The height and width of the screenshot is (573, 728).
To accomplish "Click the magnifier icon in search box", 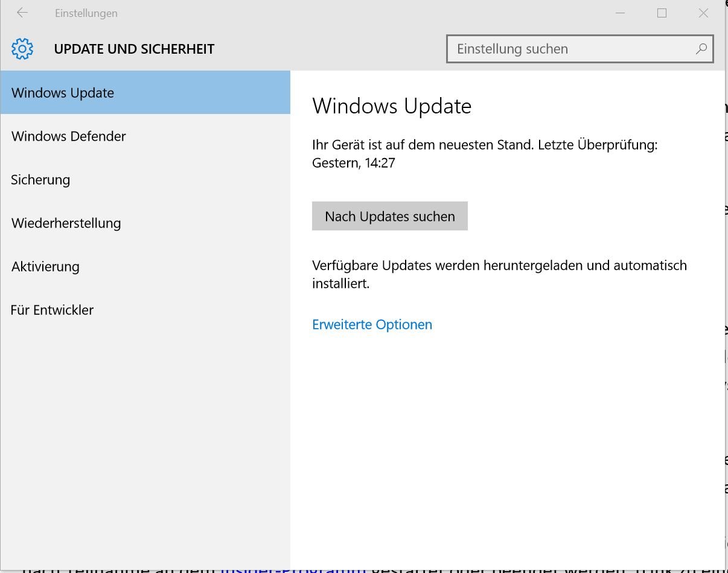I will [x=701, y=49].
